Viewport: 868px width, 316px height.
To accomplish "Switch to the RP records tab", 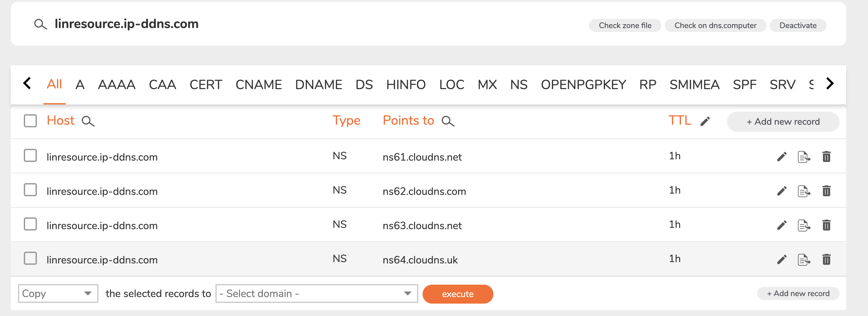I will coord(648,85).
